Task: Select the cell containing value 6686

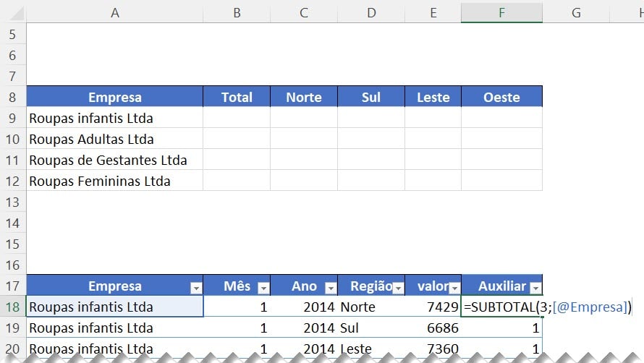Action: tap(433, 328)
